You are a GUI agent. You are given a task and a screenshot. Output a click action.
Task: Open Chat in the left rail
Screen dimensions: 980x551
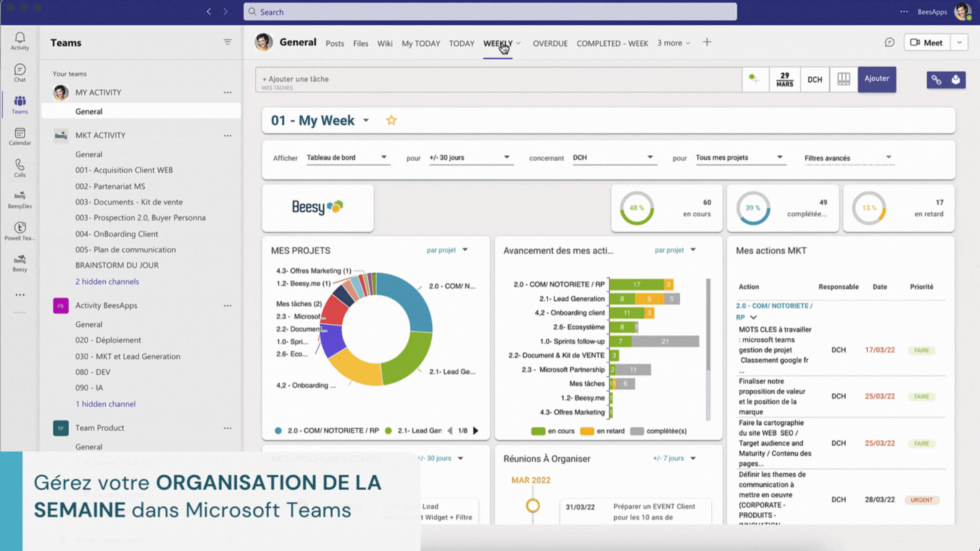click(x=20, y=73)
